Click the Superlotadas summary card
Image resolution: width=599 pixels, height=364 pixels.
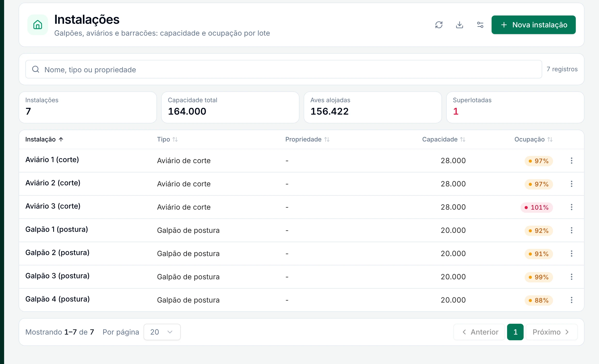click(x=515, y=107)
